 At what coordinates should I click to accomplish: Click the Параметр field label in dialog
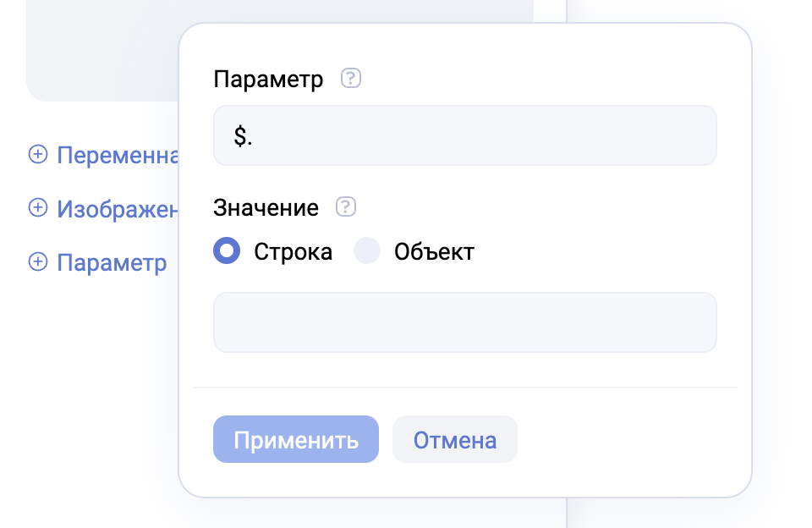coord(268,80)
